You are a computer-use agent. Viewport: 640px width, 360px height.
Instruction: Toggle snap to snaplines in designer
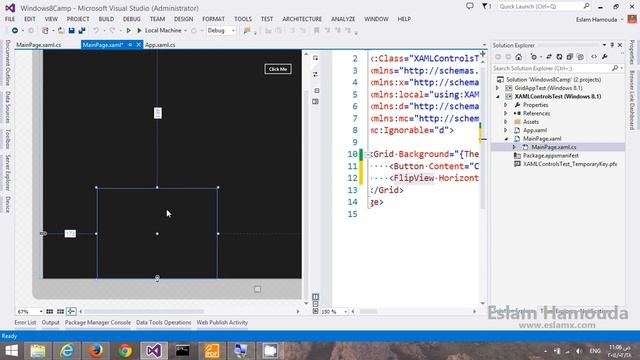[x=71, y=311]
